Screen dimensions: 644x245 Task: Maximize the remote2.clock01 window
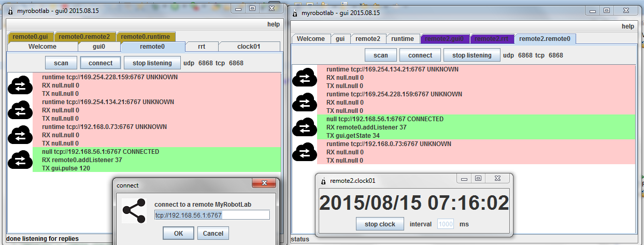coord(478,178)
